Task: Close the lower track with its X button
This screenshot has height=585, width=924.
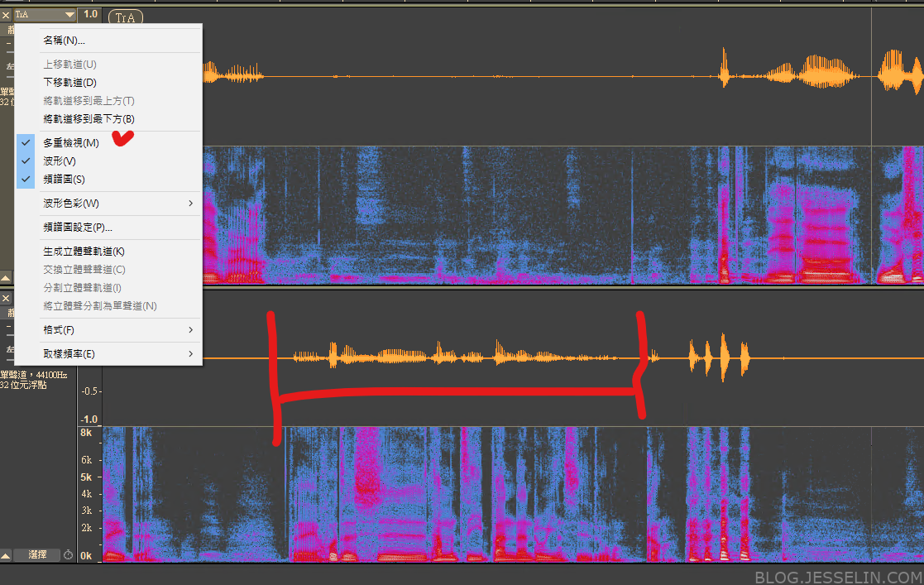Action: (6, 299)
